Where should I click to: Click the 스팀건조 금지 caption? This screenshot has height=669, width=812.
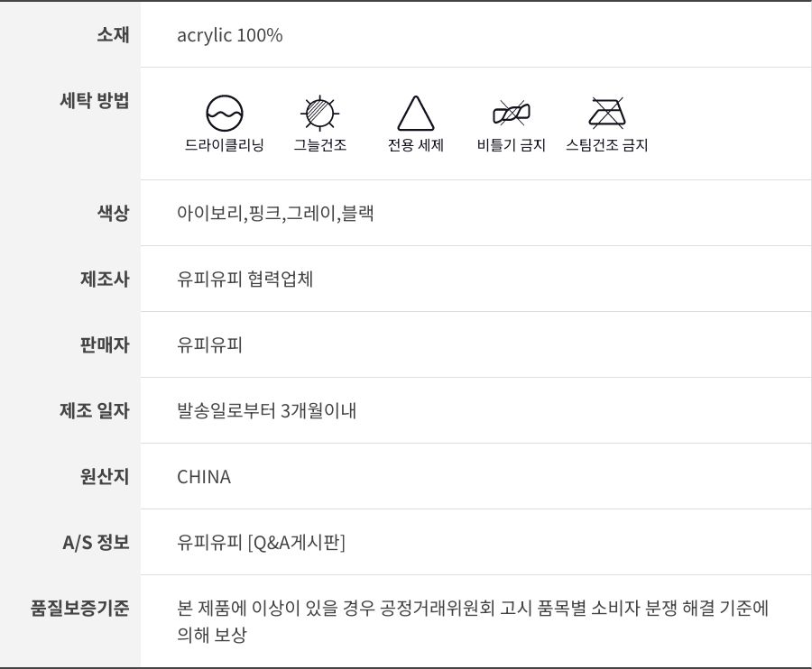[x=607, y=145]
